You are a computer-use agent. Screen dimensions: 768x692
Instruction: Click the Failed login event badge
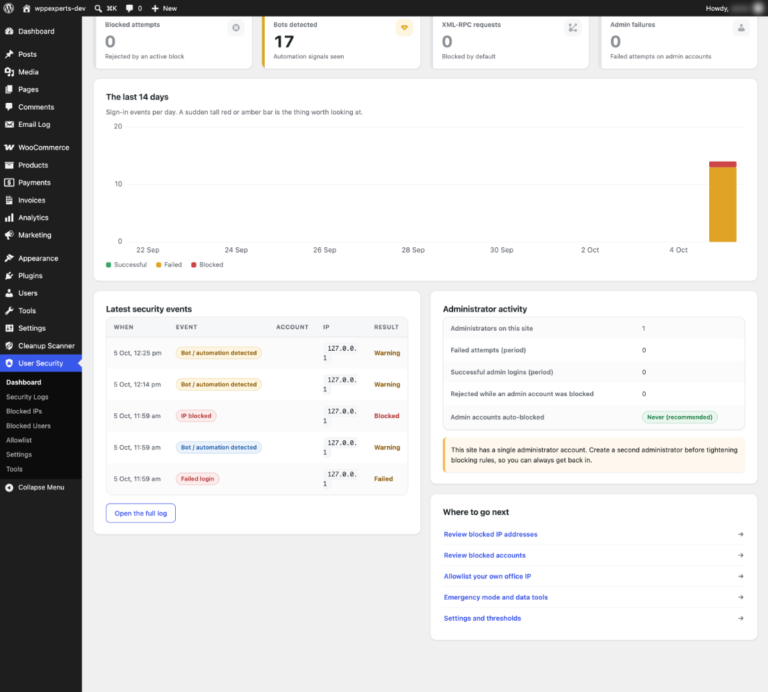point(197,479)
